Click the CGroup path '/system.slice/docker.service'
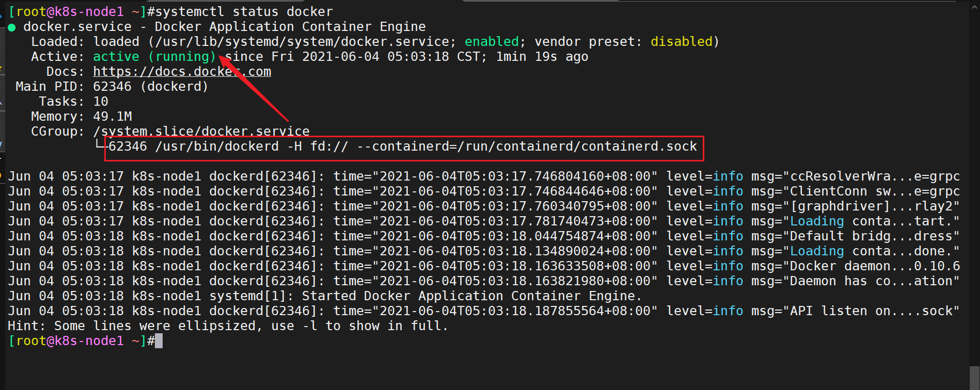The image size is (980, 390). [x=201, y=131]
